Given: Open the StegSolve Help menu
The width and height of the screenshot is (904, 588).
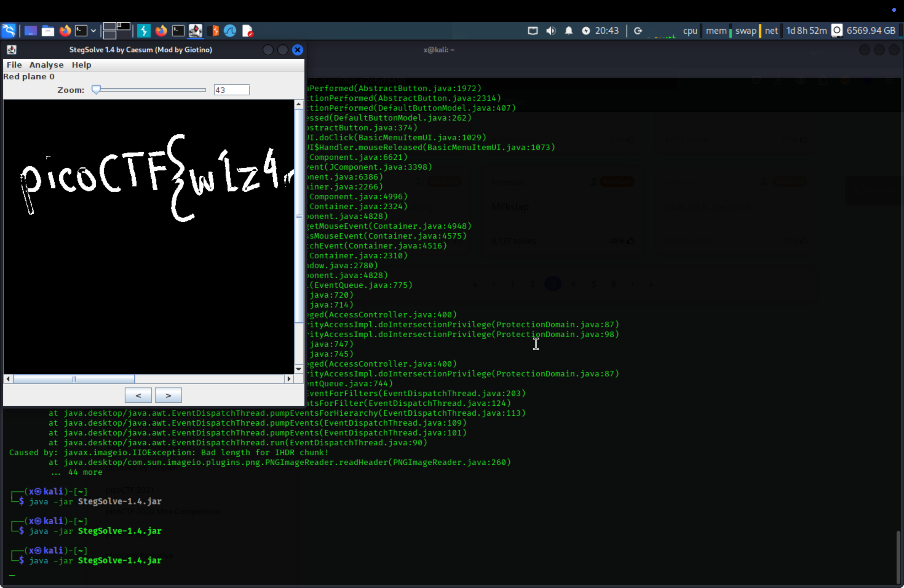Looking at the screenshot, I should point(81,65).
